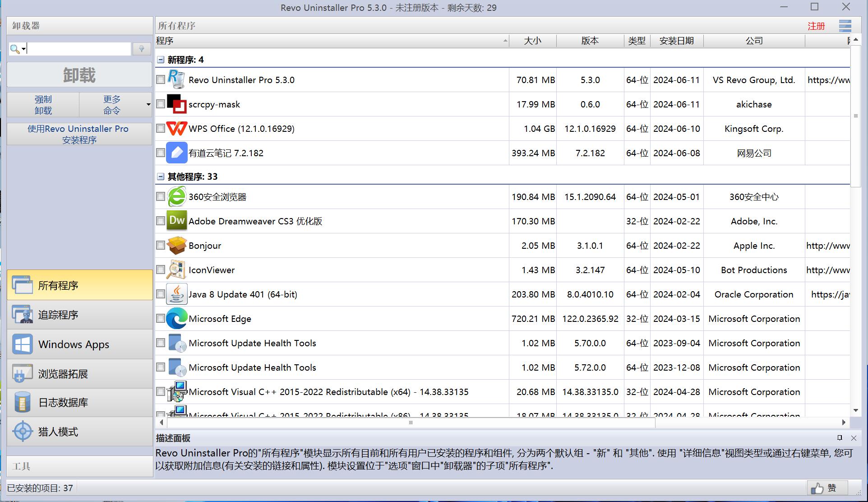Click the Kingsoft Corp. company cell
This screenshot has width=868, height=502.
click(x=754, y=129)
